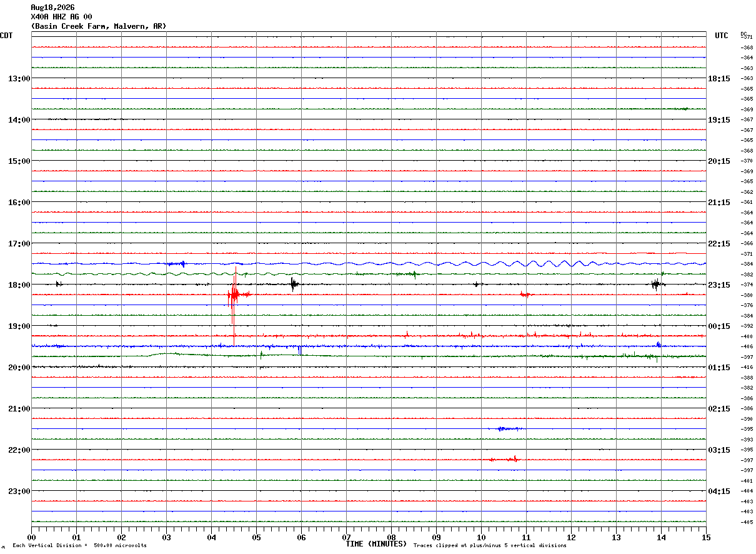Screen dimensions: 756x554
Task: Select the 00 minute tick on bottom axis
Action: (x=31, y=537)
